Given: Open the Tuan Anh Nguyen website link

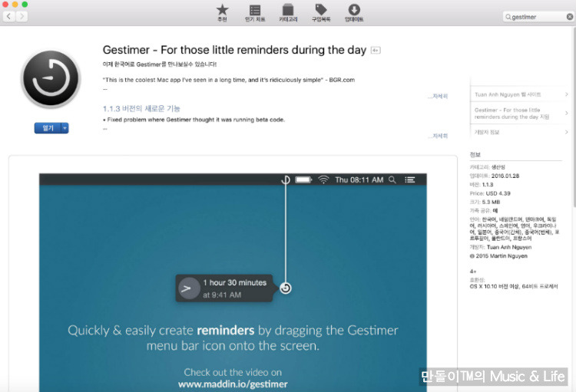Looking at the screenshot, I should 508,94.
